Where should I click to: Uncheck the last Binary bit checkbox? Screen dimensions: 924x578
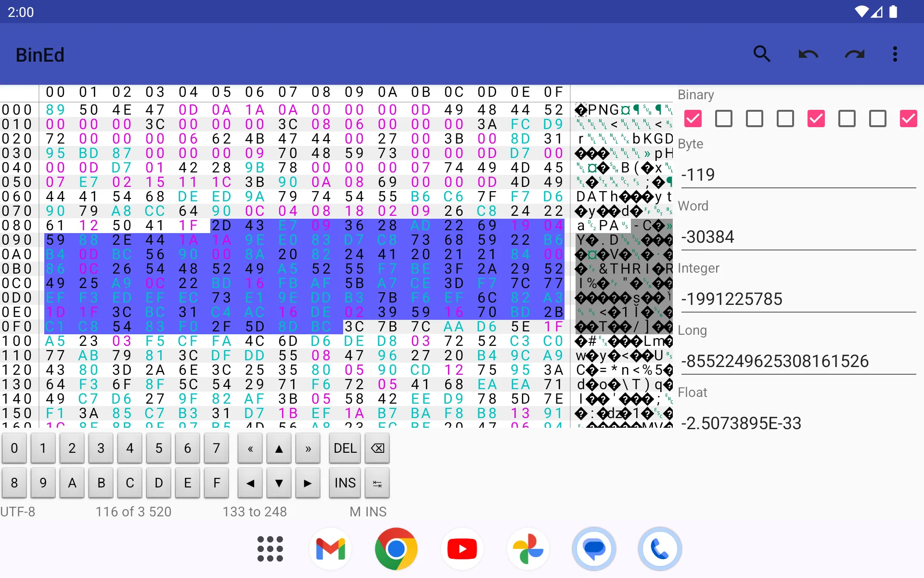coord(908,118)
